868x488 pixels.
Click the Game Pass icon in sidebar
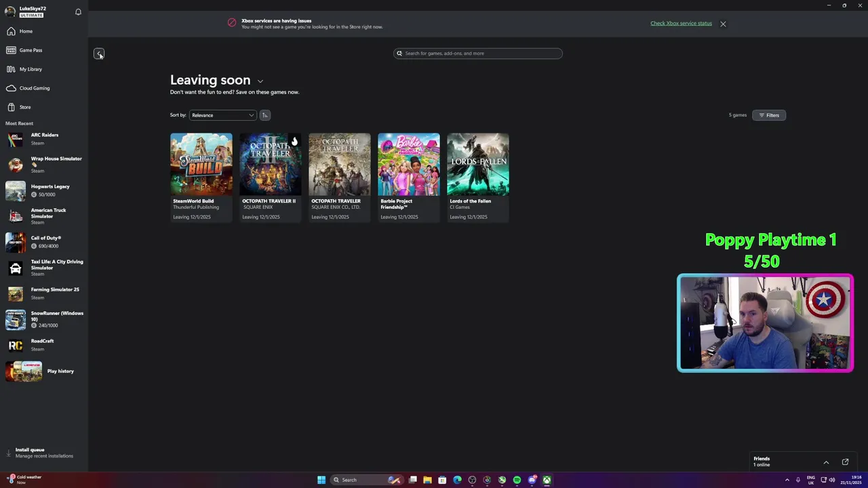point(11,50)
